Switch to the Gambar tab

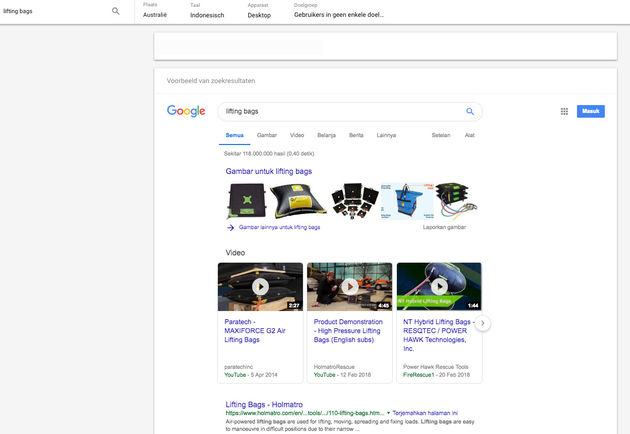267,135
